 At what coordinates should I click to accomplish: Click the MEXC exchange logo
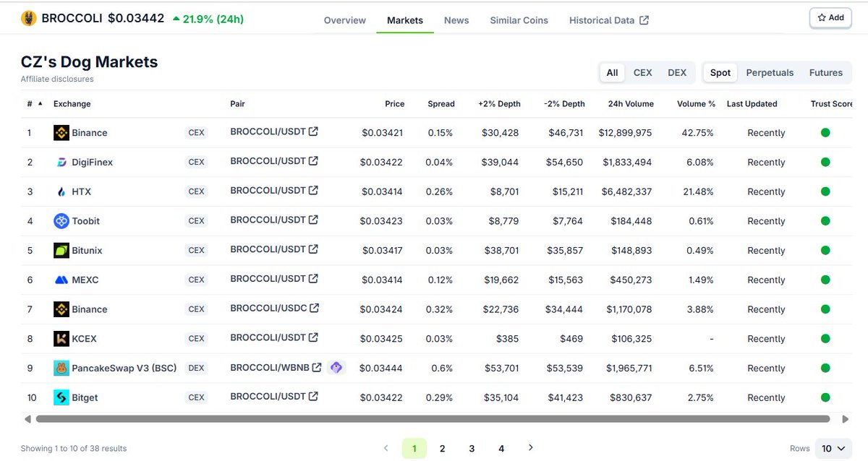pos(61,280)
